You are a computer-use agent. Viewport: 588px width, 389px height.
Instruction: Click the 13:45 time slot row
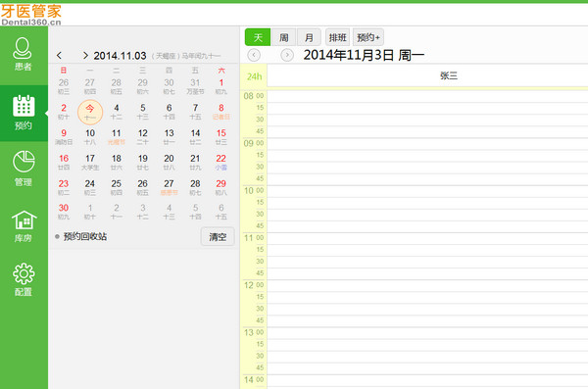tap(427, 368)
